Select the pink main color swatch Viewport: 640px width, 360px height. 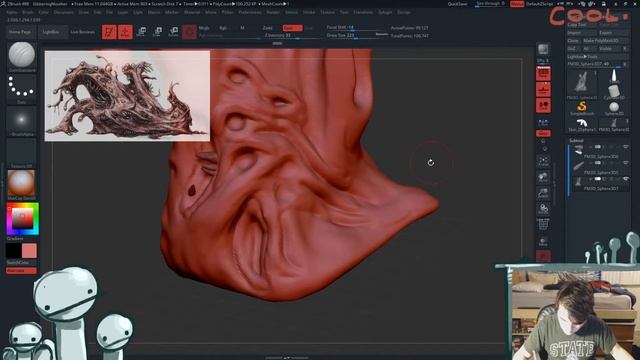click(x=29, y=251)
